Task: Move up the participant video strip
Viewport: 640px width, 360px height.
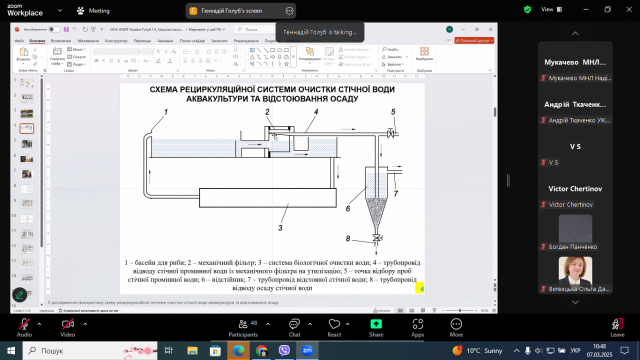Action: click(x=575, y=33)
